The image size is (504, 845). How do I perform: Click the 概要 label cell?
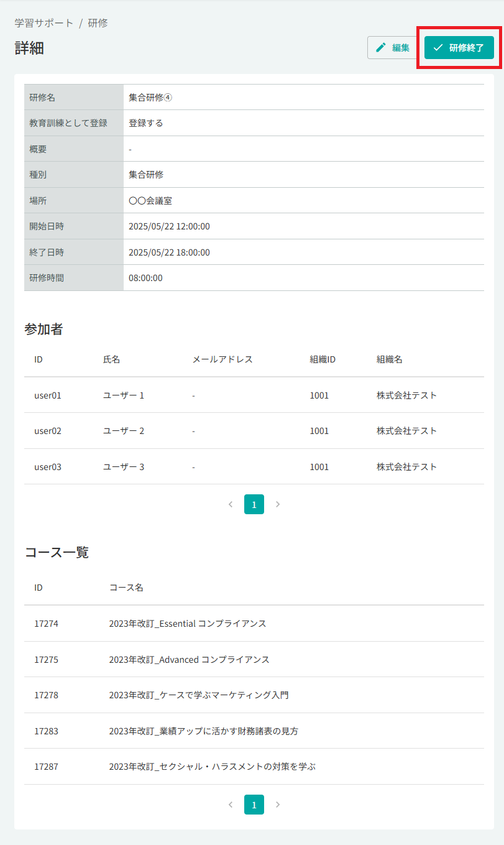tap(74, 149)
